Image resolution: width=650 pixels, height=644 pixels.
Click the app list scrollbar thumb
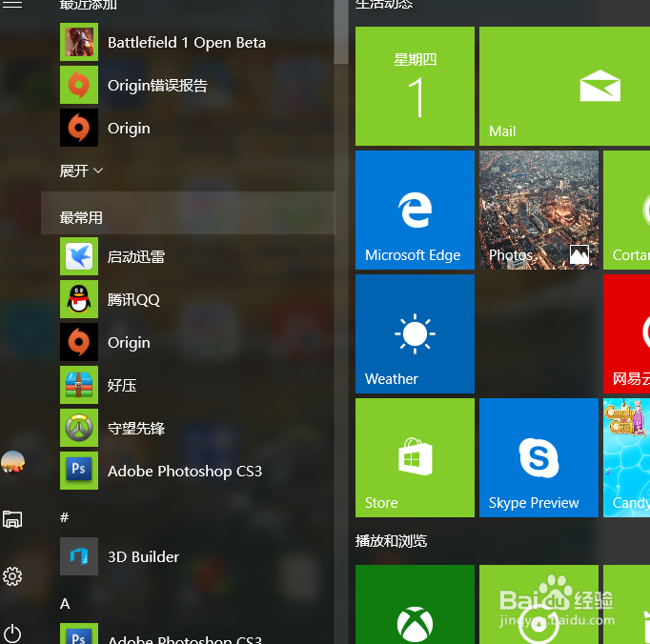(x=341, y=31)
